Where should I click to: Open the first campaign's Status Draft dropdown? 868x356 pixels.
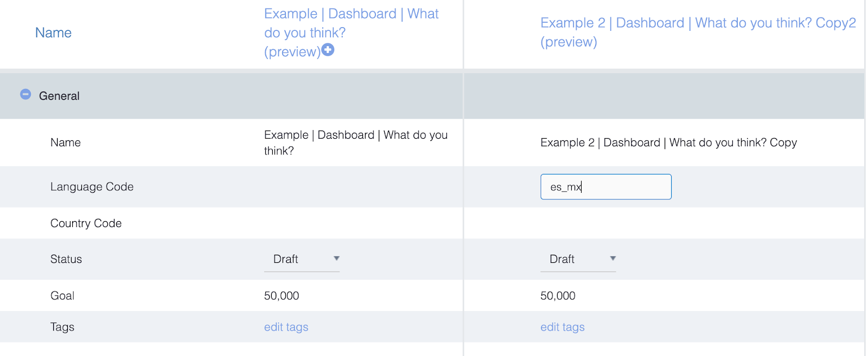click(302, 259)
